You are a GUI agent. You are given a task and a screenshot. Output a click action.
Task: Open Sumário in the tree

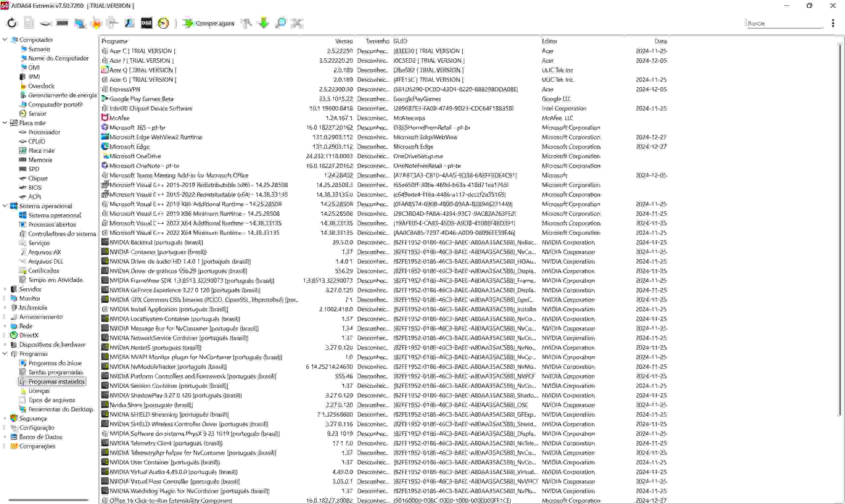pyautogui.click(x=39, y=49)
